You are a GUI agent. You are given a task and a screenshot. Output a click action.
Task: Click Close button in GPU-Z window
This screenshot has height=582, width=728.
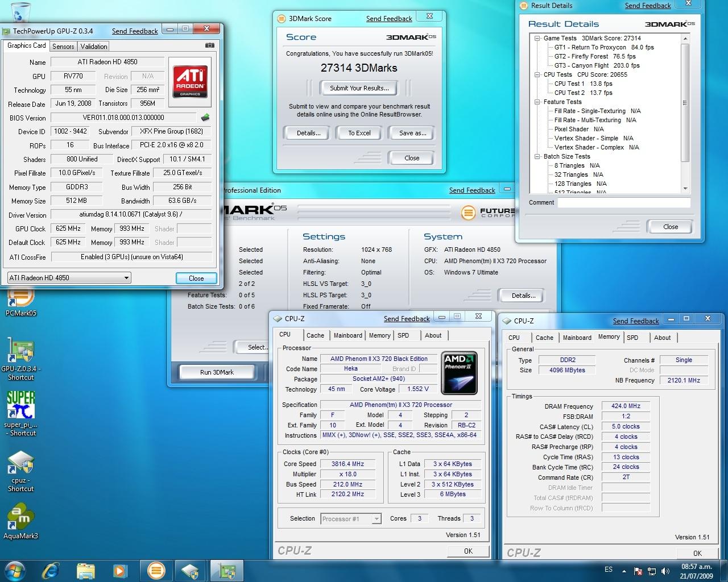click(x=196, y=278)
